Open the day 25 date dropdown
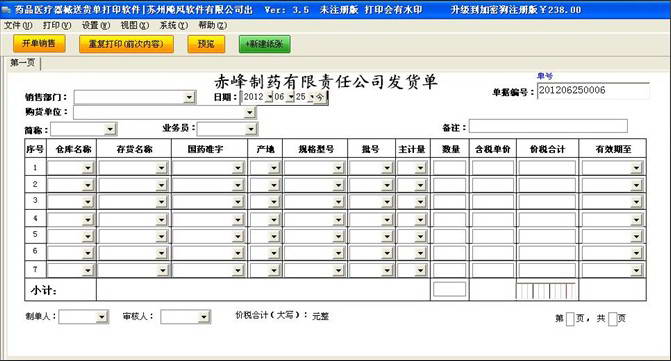 (311, 97)
